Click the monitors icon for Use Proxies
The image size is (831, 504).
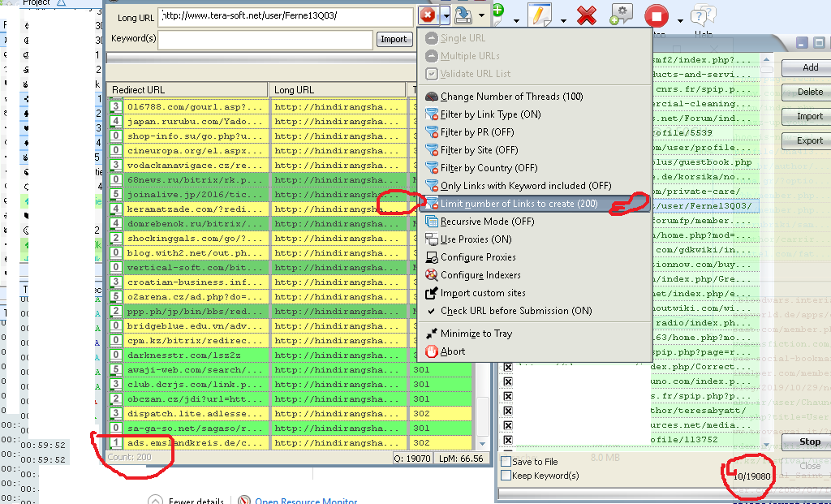coord(432,239)
